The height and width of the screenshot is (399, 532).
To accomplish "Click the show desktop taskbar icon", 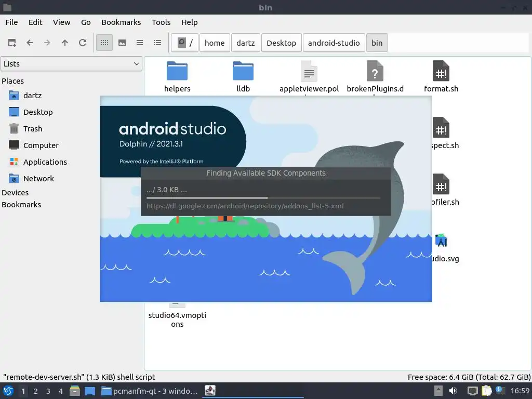I will click(x=89, y=391).
